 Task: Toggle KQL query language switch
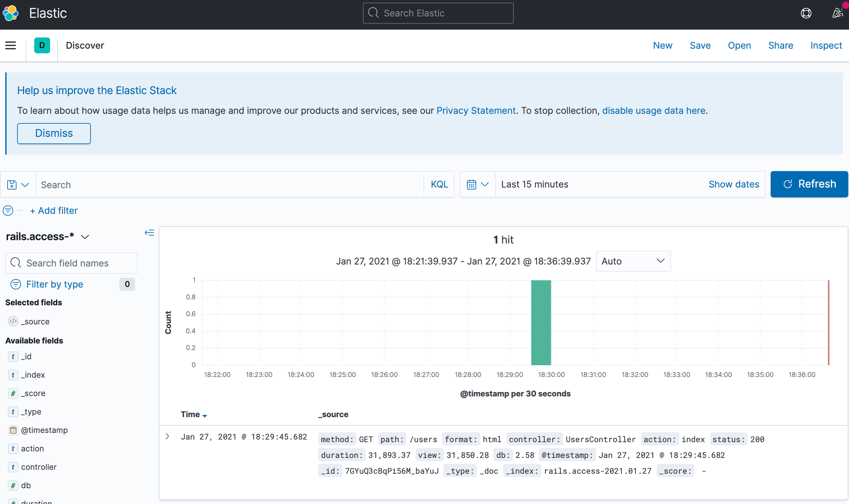(439, 185)
